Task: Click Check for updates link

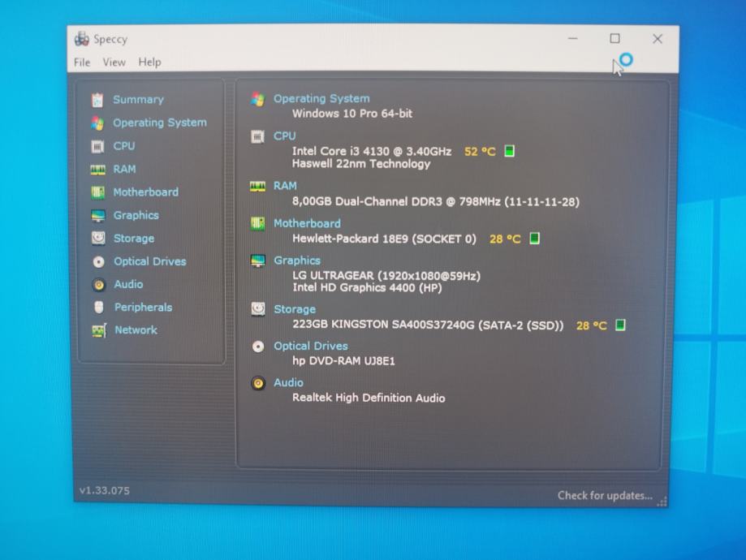Action: [605, 496]
